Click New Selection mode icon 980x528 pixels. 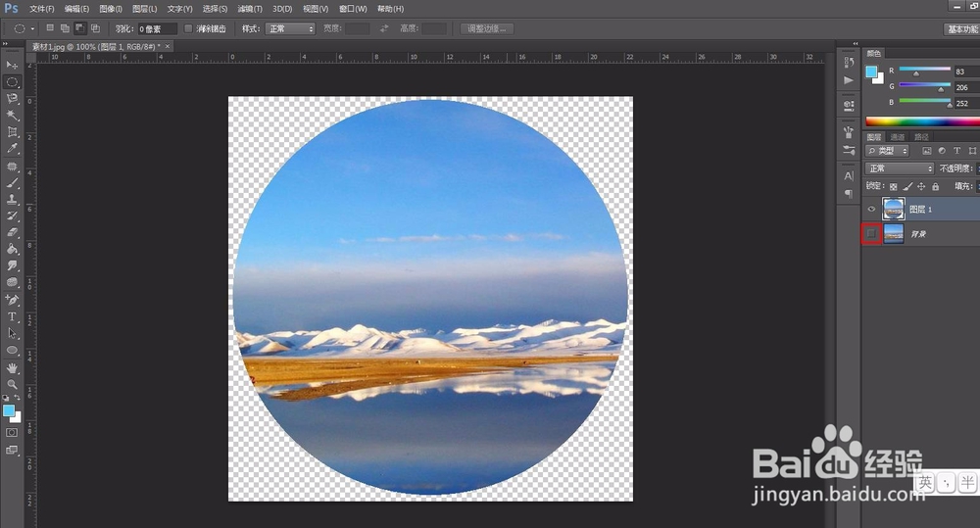pos(50,28)
